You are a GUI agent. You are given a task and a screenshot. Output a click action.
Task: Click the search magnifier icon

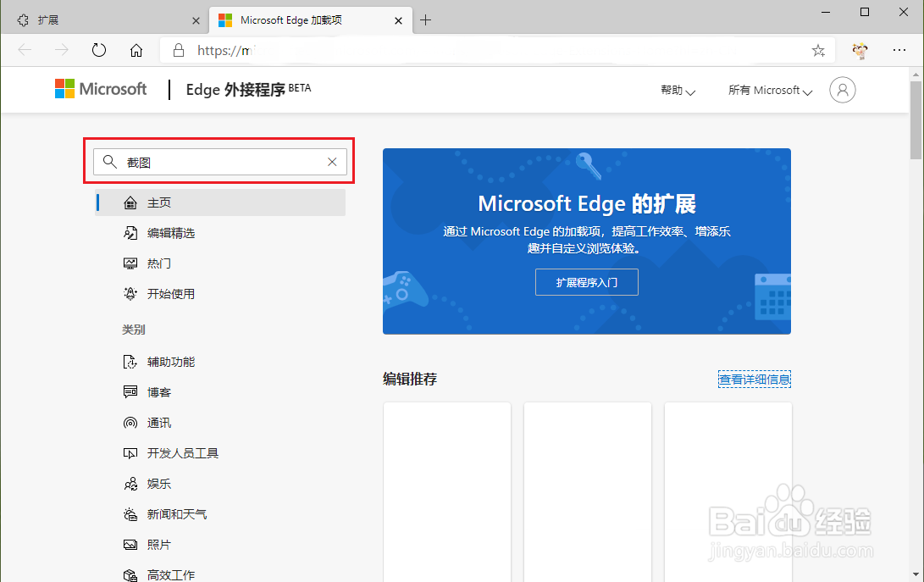point(109,162)
